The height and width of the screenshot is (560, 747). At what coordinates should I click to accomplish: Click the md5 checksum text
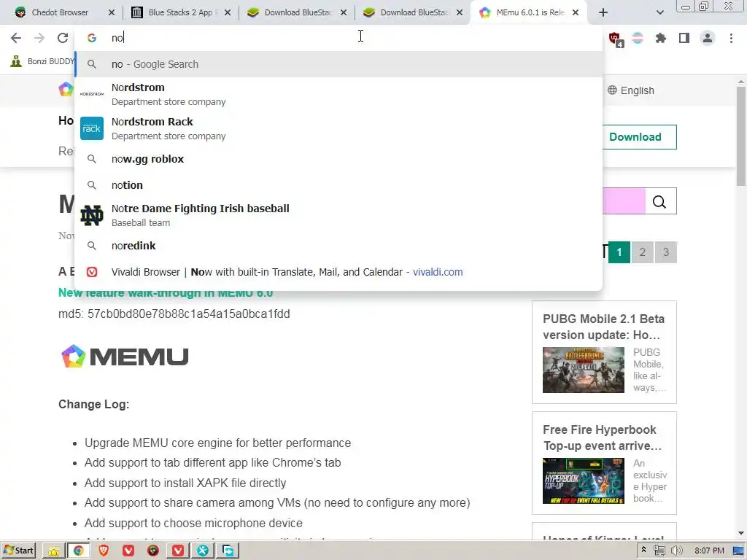click(174, 314)
